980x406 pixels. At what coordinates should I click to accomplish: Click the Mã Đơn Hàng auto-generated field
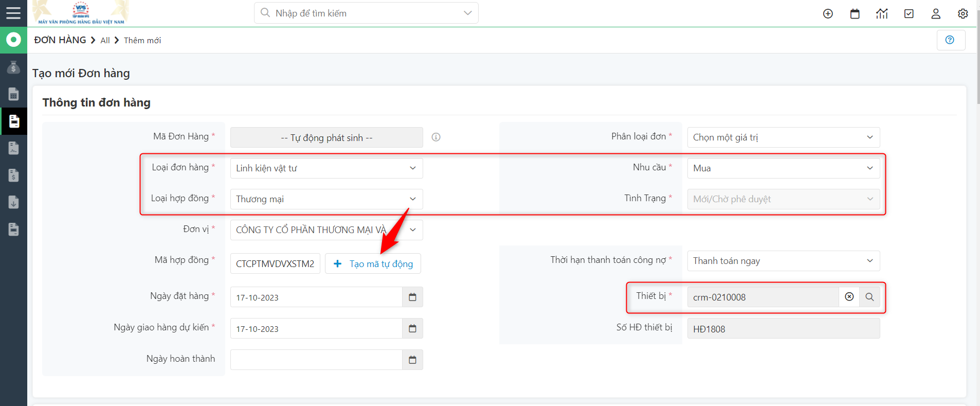point(326,137)
